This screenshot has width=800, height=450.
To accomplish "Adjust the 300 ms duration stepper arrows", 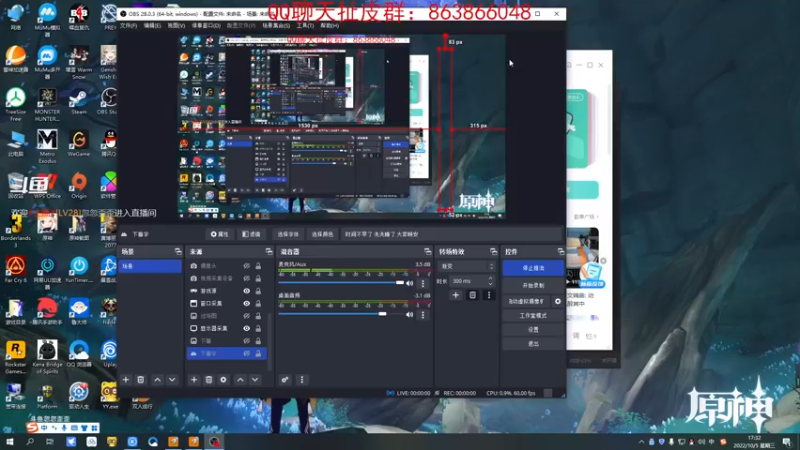I will pos(490,281).
